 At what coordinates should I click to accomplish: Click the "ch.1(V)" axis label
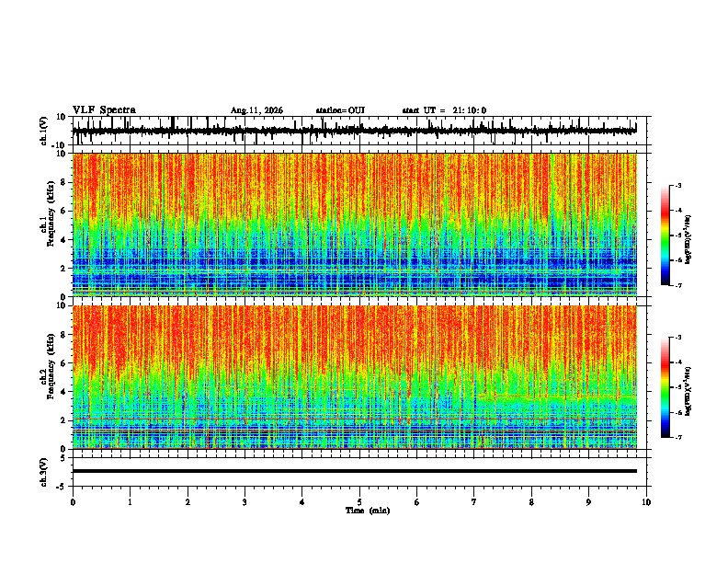44,131
